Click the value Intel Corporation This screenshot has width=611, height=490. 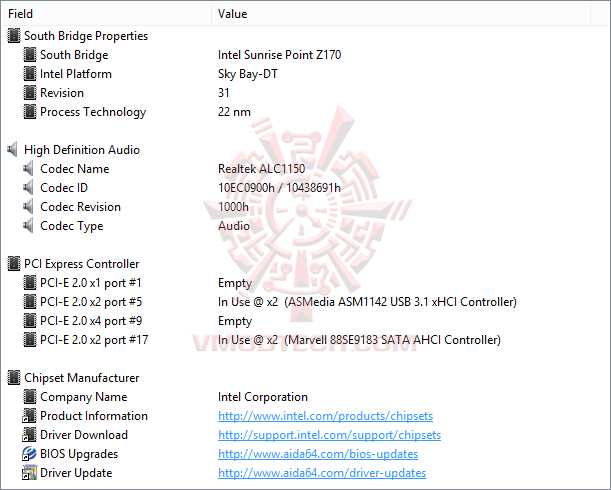[263, 397]
